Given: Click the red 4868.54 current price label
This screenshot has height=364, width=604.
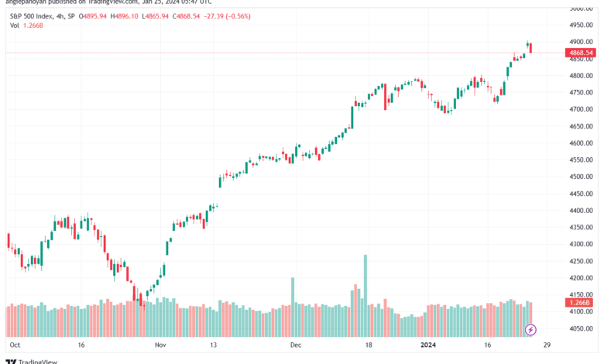Looking at the screenshot, I should pos(581,53).
